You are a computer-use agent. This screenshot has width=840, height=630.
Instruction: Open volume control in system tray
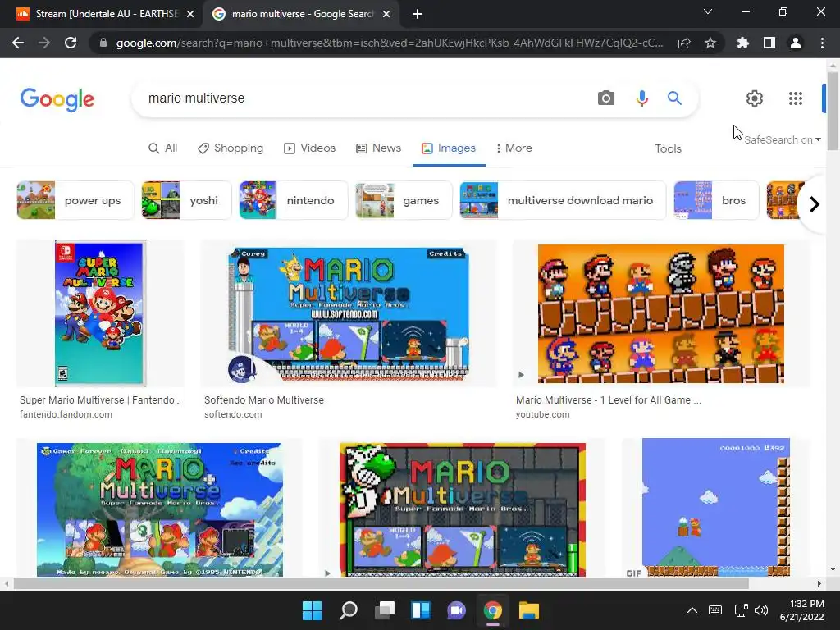pos(761,610)
